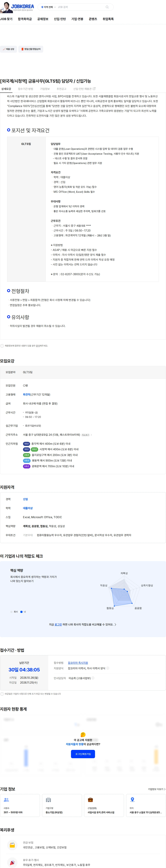166x868 pixels.
Task: Click the emoji above 이 공고에 지원한
Action: (x=83, y=734)
